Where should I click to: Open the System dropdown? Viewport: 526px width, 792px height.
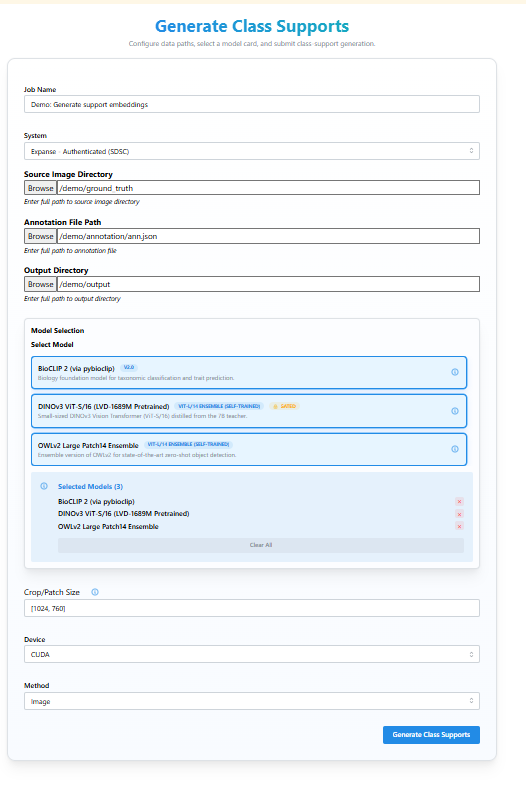(252, 151)
